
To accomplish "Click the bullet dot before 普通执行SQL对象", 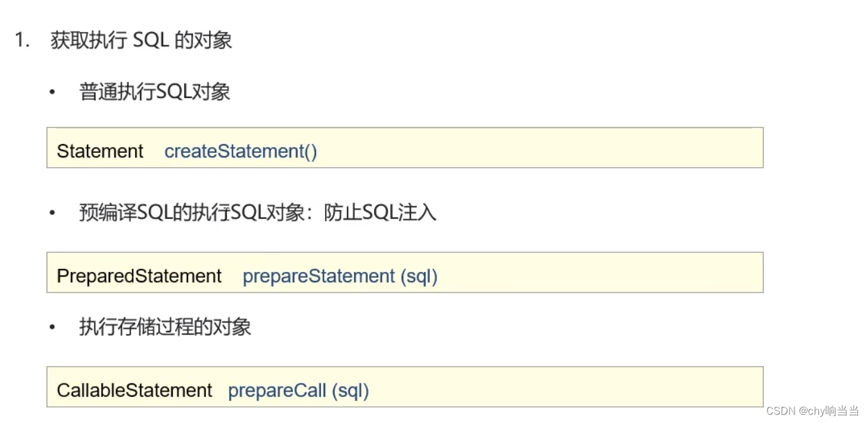I will coord(52,92).
